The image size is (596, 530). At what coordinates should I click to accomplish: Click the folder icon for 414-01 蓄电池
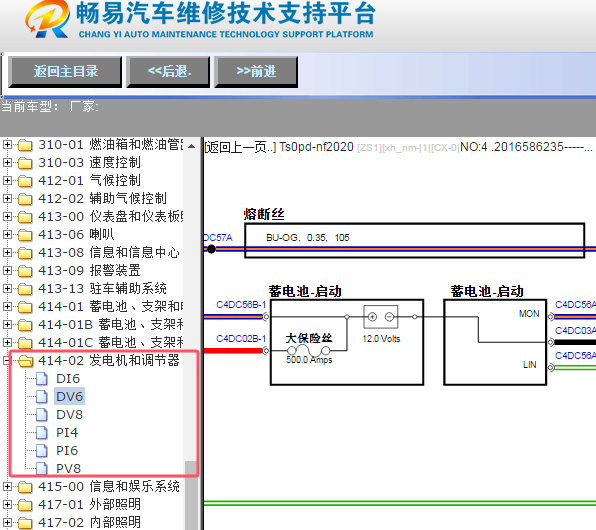[25, 307]
